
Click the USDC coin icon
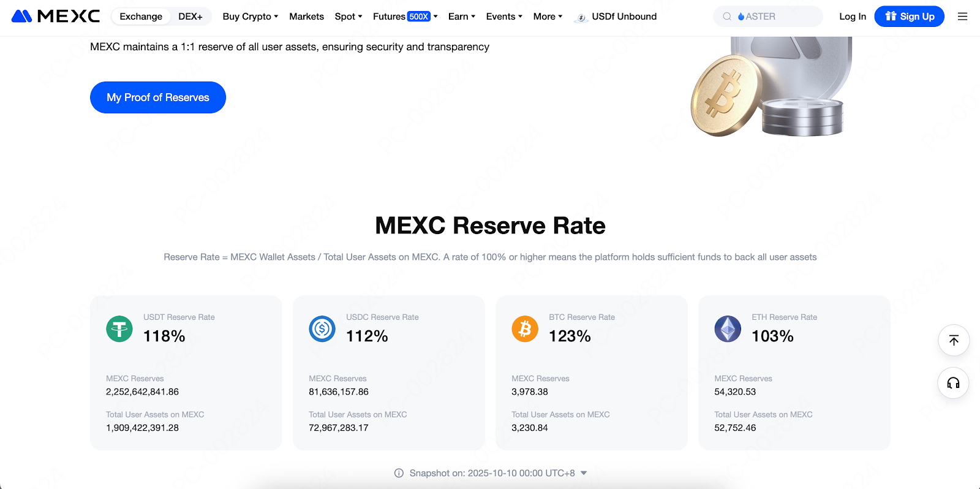point(322,329)
